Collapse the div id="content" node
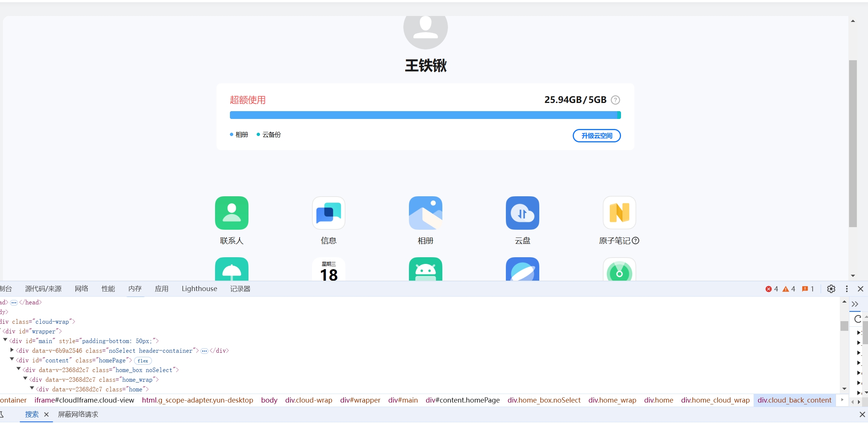The height and width of the screenshot is (423, 868). (12, 359)
